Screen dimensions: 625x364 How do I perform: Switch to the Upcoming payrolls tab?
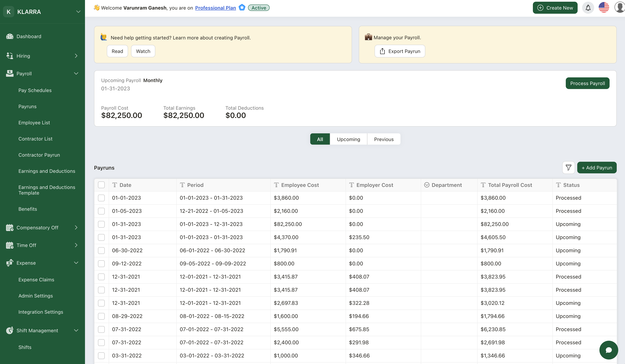348,139
